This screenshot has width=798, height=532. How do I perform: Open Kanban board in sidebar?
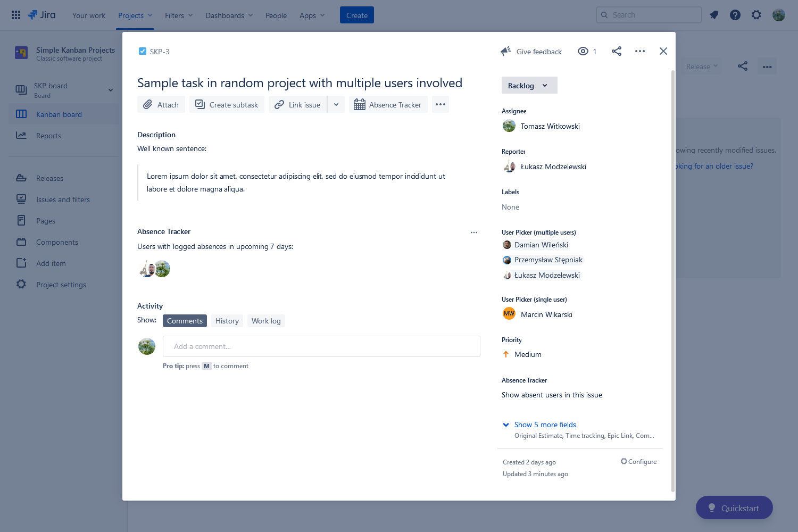(x=64, y=114)
